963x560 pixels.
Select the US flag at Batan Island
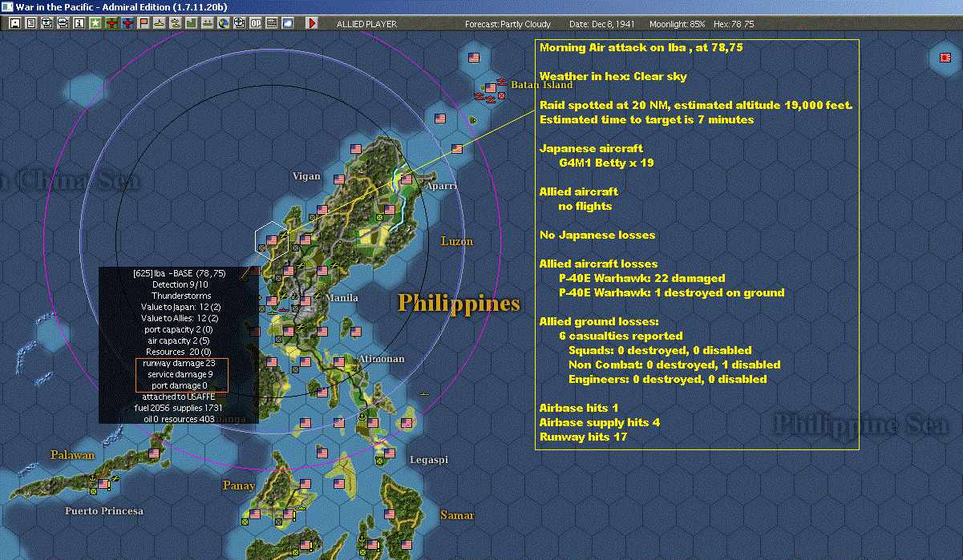(491, 87)
